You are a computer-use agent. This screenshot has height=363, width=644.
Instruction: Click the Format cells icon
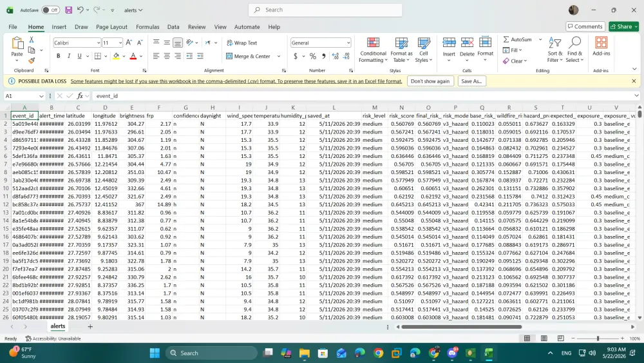click(485, 43)
